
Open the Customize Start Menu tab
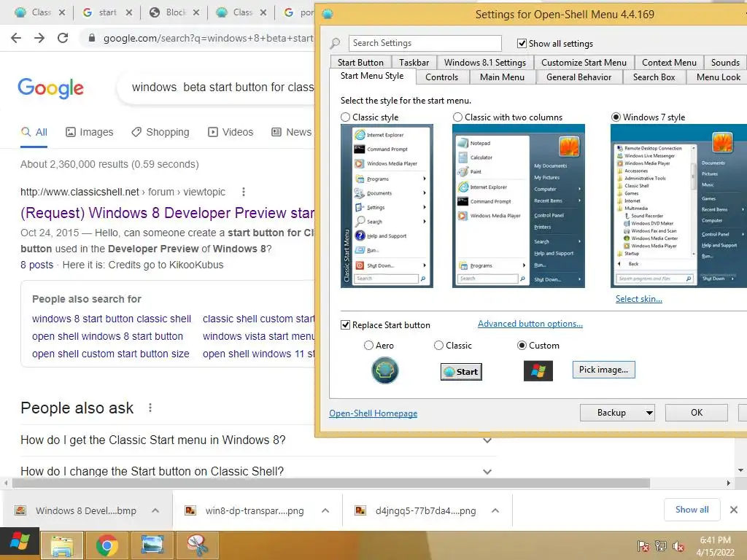click(584, 63)
